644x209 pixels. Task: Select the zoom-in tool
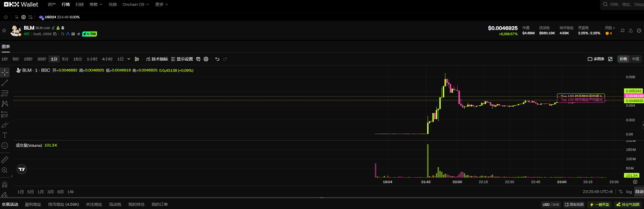tap(5, 170)
